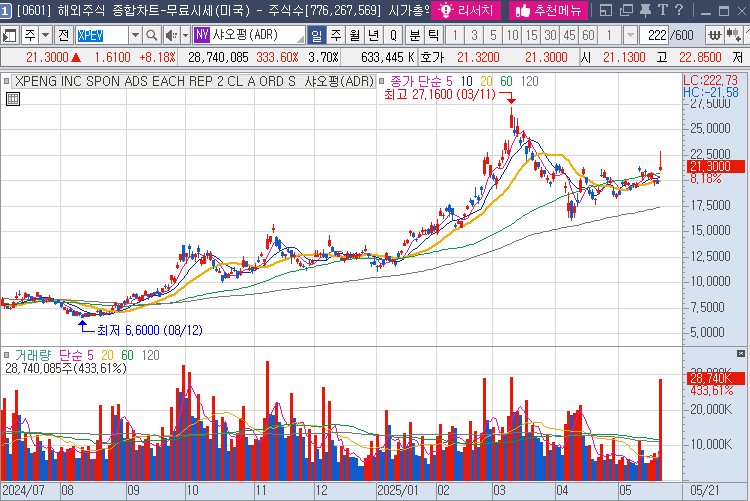Click the stock symbol search magnifier icon
The image size is (750, 501).
152,35
